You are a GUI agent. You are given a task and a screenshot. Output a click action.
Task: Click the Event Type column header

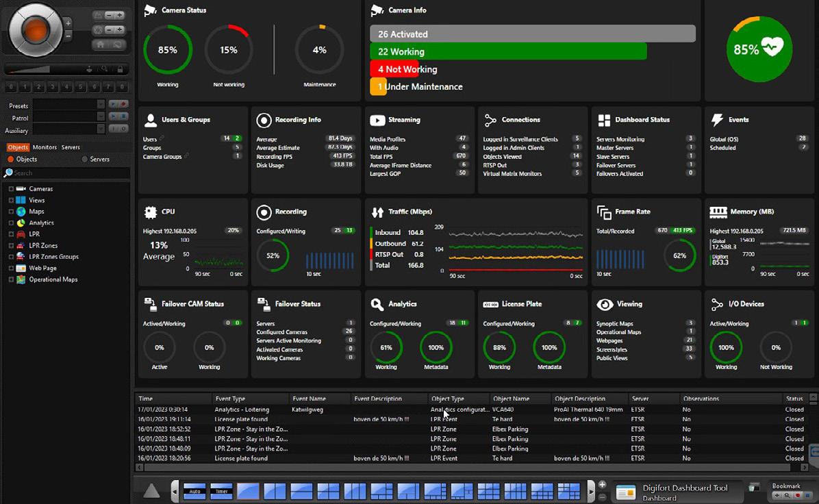tap(230, 399)
